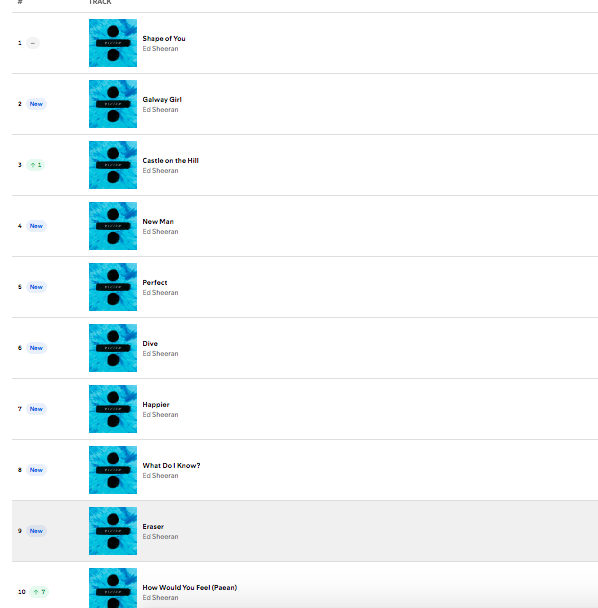Open the Castle on the Hill title
The image size is (598, 608).
pyautogui.click(x=171, y=161)
